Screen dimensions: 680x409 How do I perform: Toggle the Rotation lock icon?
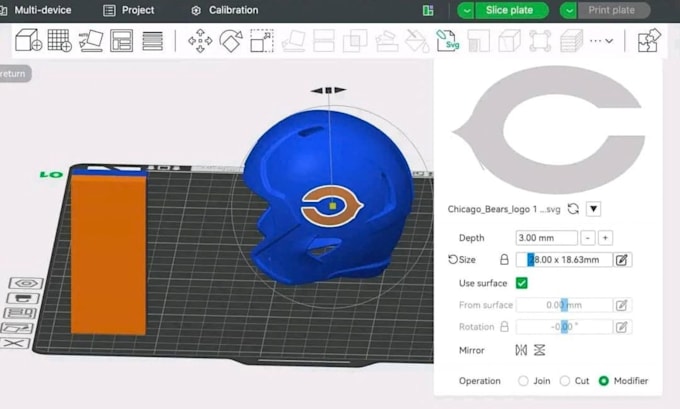504,326
